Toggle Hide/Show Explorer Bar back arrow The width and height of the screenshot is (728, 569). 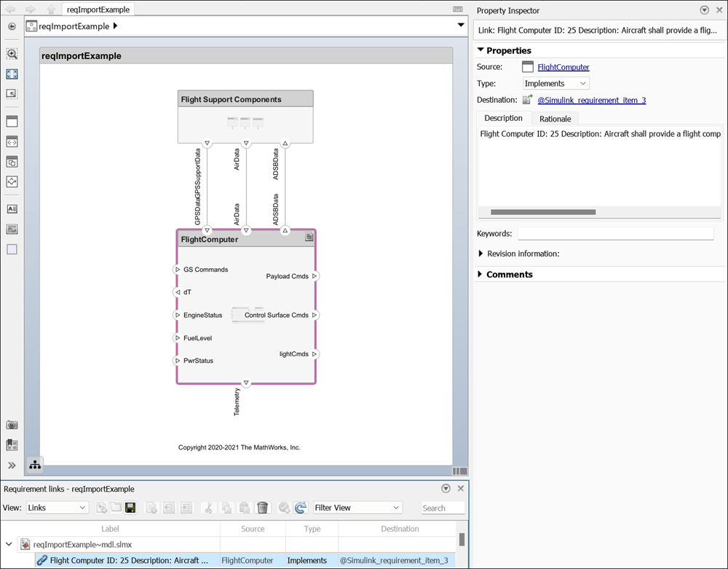click(x=12, y=26)
